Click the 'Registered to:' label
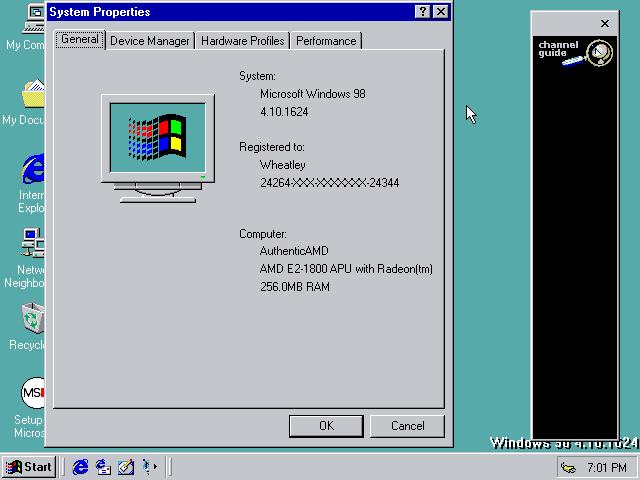 coord(272,147)
